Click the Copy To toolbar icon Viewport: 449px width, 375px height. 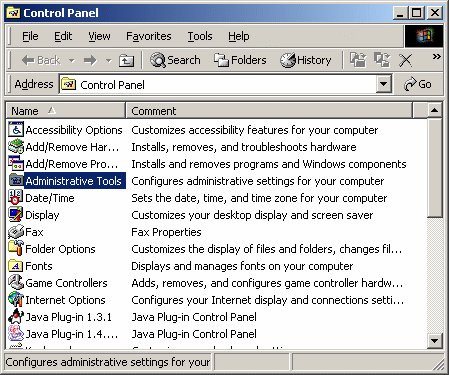(x=382, y=60)
